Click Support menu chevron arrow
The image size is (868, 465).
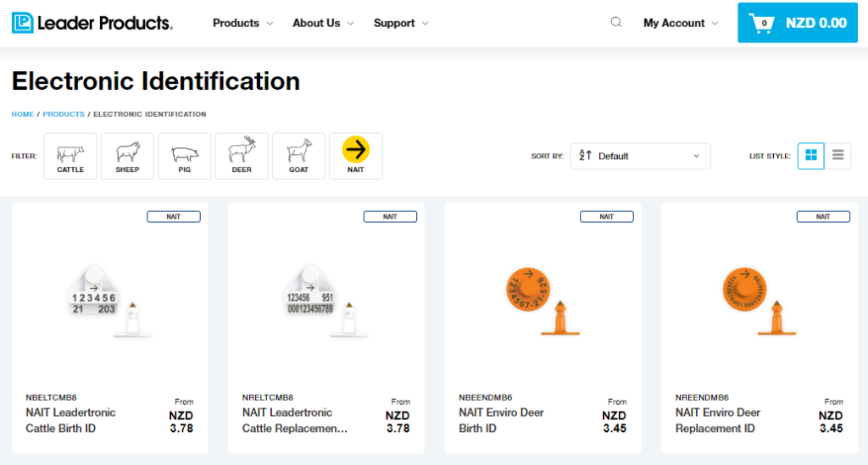pyautogui.click(x=426, y=24)
